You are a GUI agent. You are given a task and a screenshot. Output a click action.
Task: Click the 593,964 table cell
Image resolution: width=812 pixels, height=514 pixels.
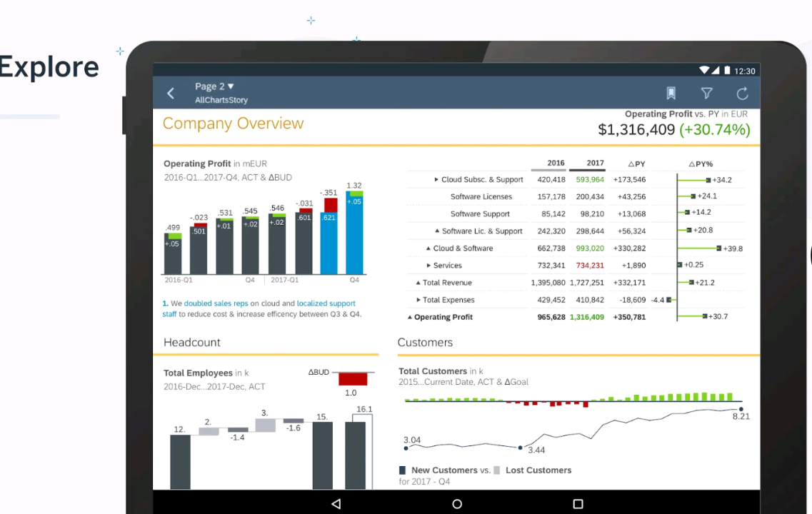590,180
